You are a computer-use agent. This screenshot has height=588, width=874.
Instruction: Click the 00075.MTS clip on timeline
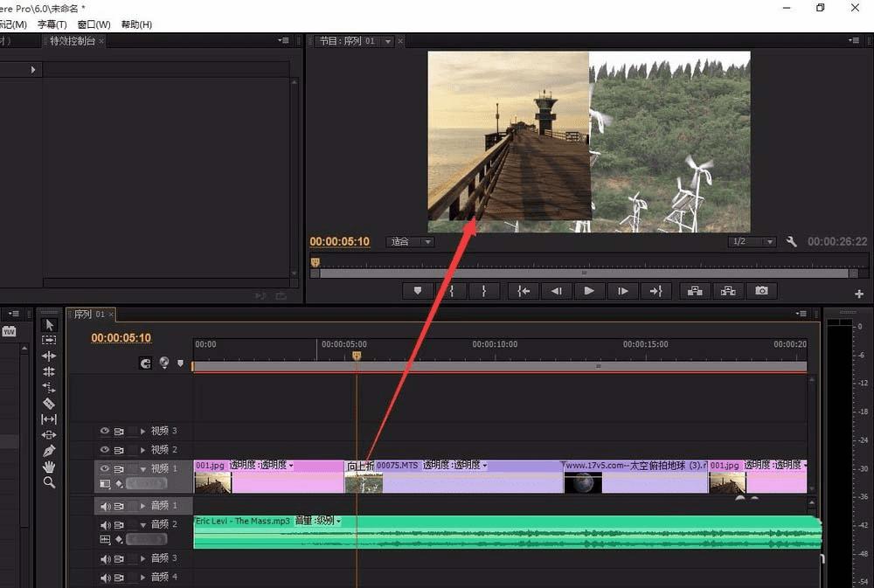pyautogui.click(x=472, y=479)
